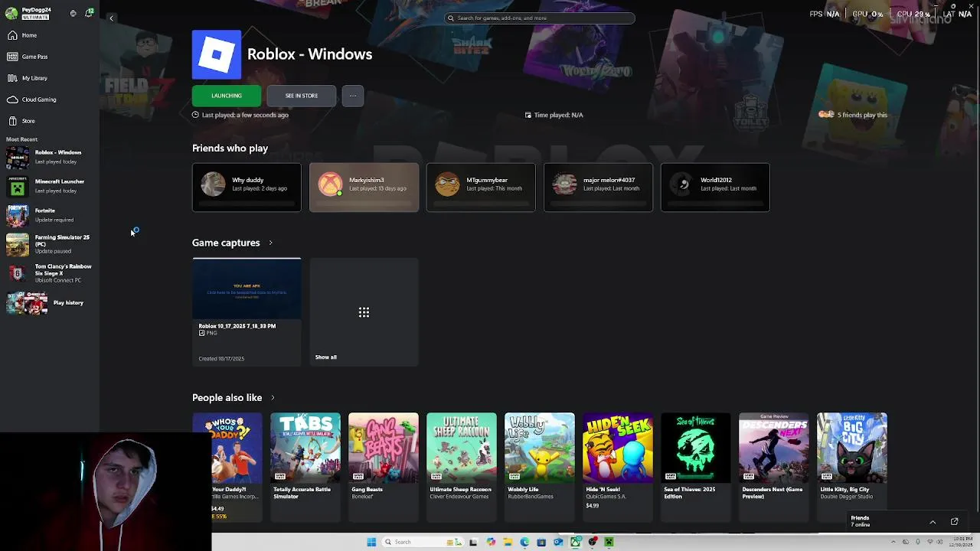Open World12012 friend card
The width and height of the screenshot is (980, 551).
tap(715, 187)
